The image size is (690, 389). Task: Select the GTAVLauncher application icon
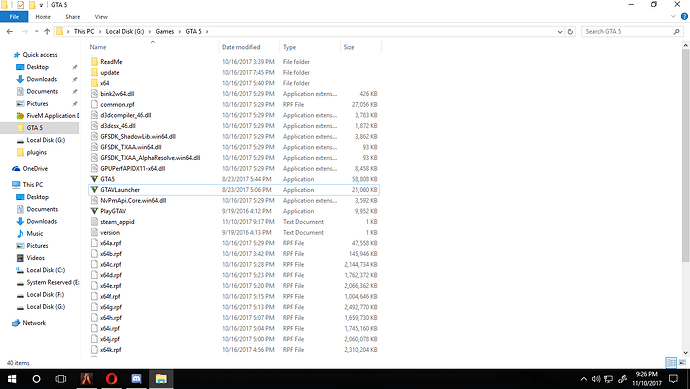(94, 190)
